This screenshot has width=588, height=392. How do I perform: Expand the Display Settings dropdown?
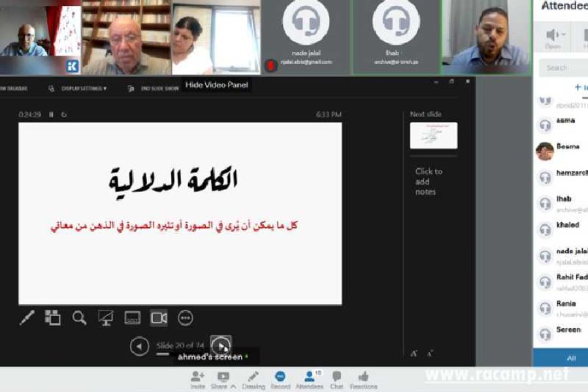84,88
